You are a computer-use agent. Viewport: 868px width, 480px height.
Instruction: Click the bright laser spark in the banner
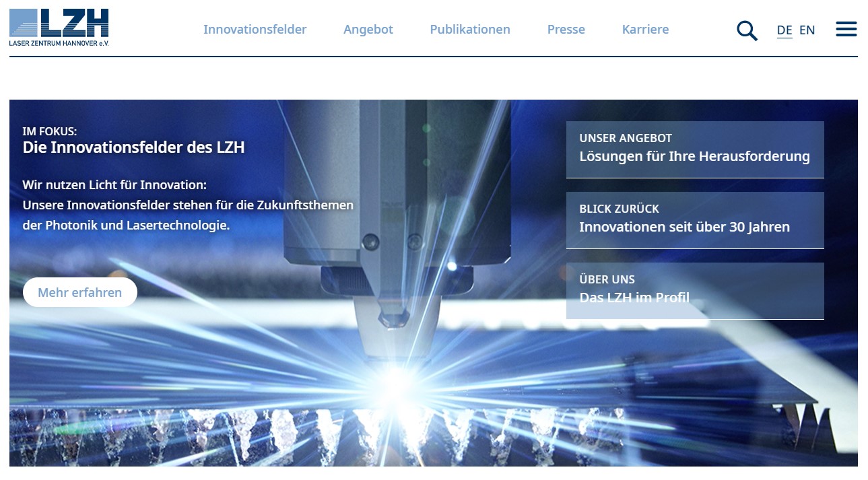(x=397, y=385)
